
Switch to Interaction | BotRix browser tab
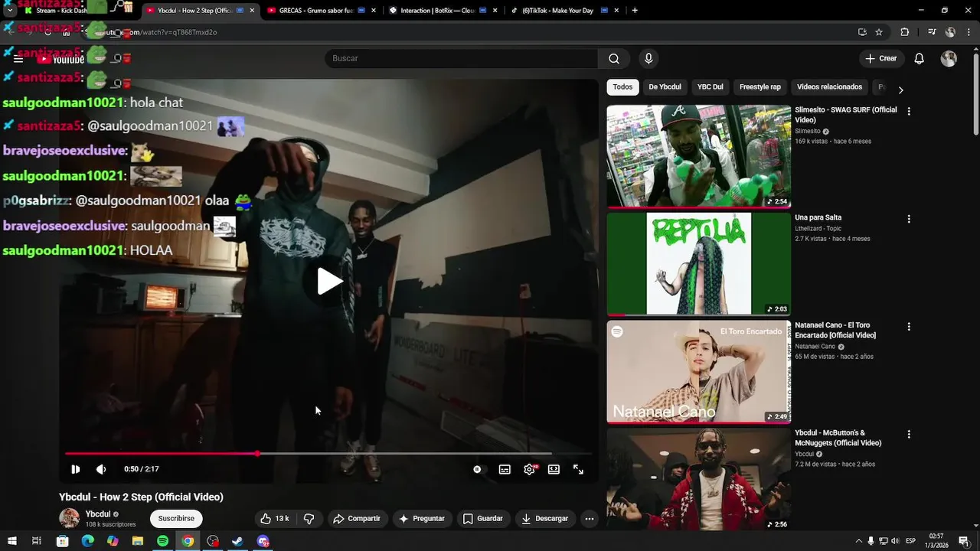click(443, 11)
